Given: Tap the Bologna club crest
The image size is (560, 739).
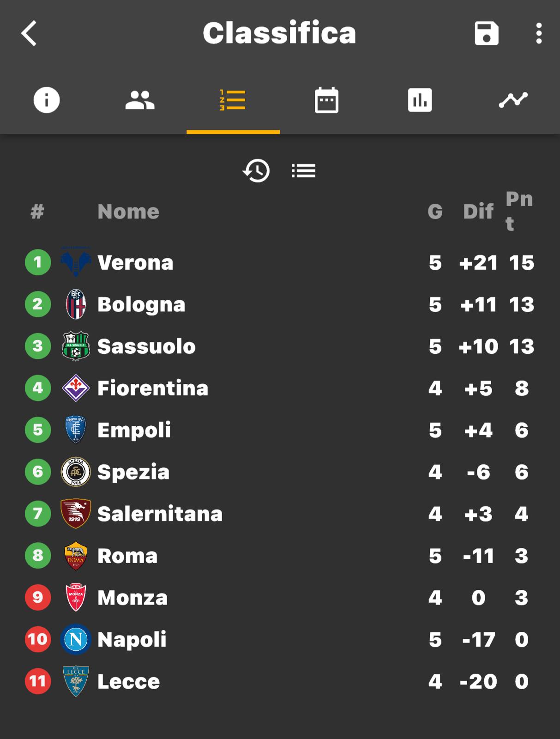Looking at the screenshot, I should point(76,304).
